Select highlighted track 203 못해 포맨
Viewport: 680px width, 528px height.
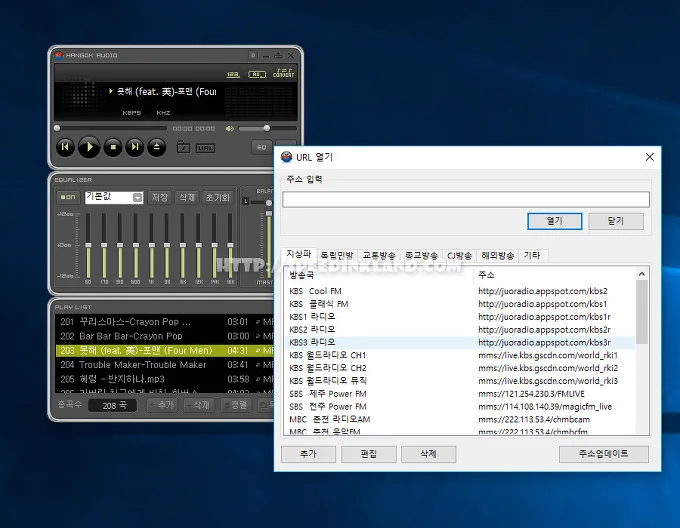tap(165, 350)
